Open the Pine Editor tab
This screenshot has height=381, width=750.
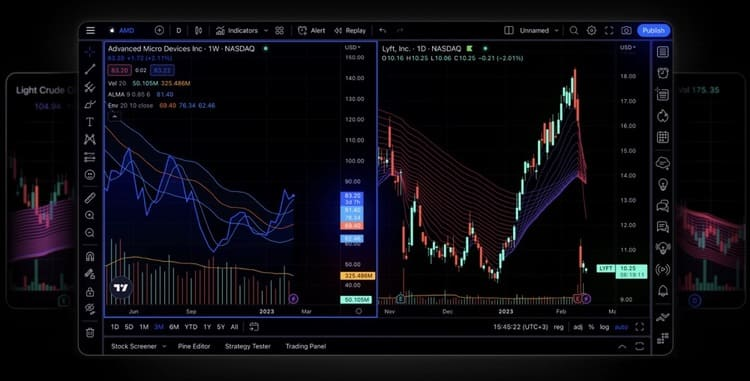(194, 347)
